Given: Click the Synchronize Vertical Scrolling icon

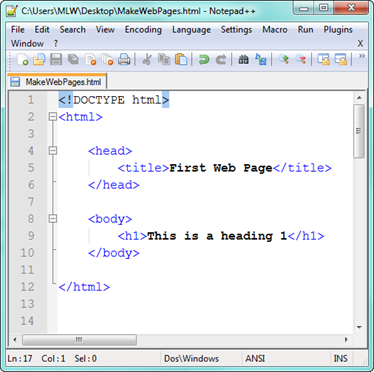Looking at the screenshot, I should (x=323, y=60).
